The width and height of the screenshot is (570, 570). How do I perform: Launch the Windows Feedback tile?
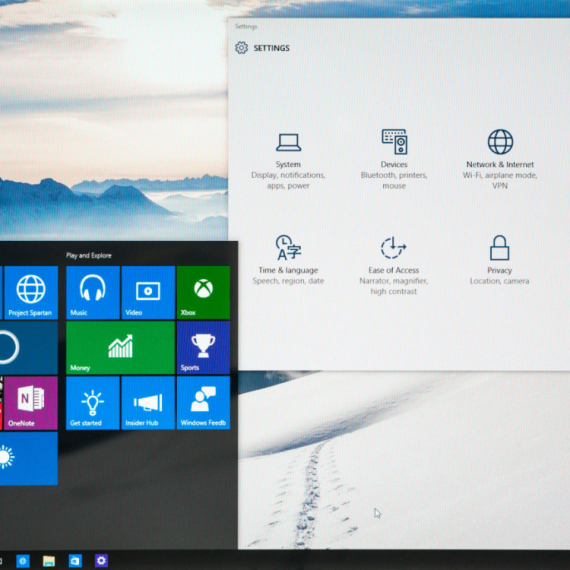coord(204,403)
